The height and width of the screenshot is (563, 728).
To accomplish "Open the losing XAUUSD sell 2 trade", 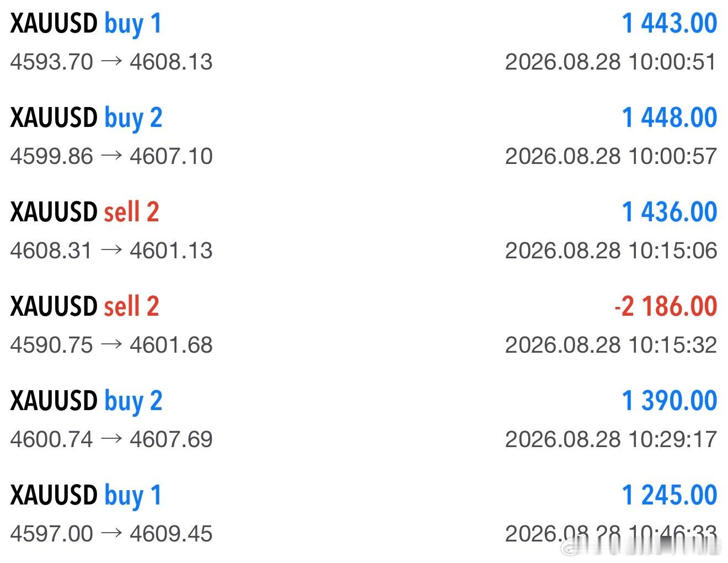I will click(364, 325).
